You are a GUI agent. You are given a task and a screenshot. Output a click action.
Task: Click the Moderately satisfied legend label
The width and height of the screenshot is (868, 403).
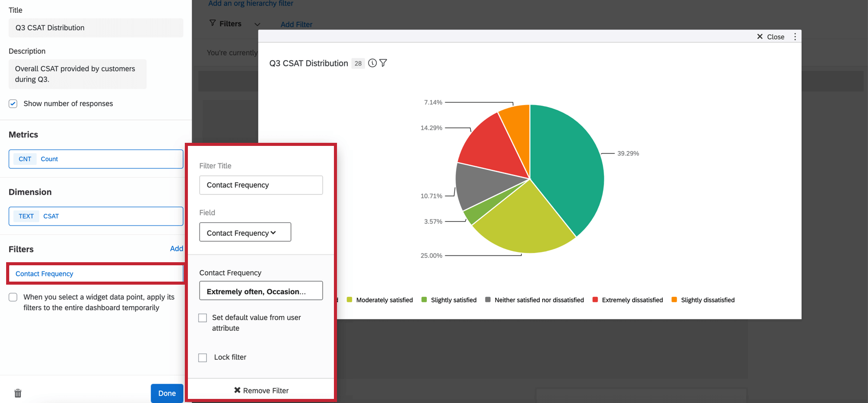point(384,300)
